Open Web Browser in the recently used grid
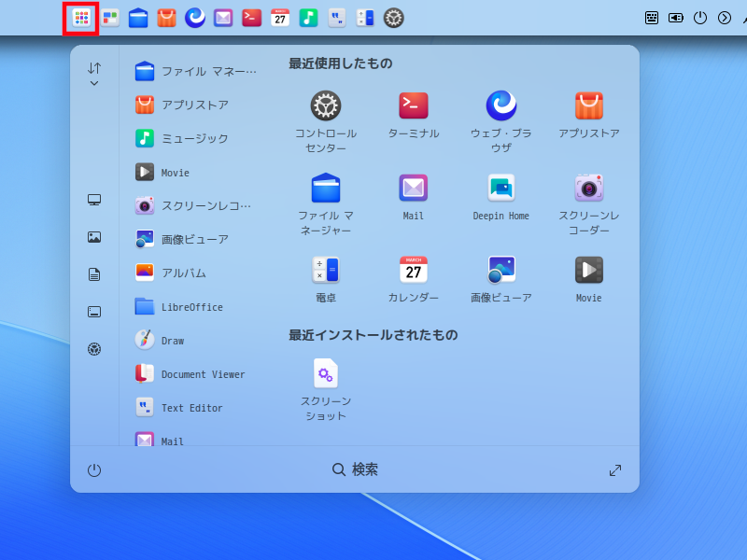The image size is (747, 560). pos(500,106)
